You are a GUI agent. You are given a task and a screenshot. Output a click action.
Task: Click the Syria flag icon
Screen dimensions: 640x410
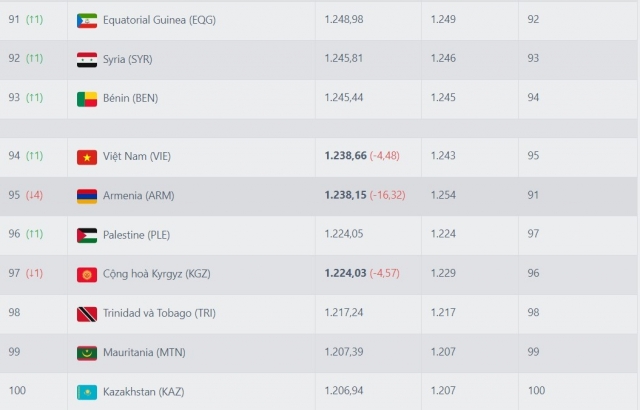coord(87,60)
